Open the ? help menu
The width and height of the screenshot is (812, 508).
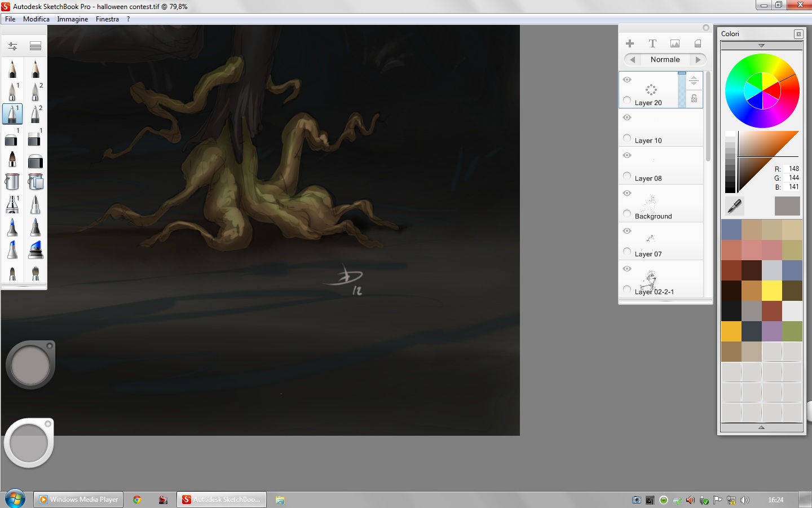[128, 19]
